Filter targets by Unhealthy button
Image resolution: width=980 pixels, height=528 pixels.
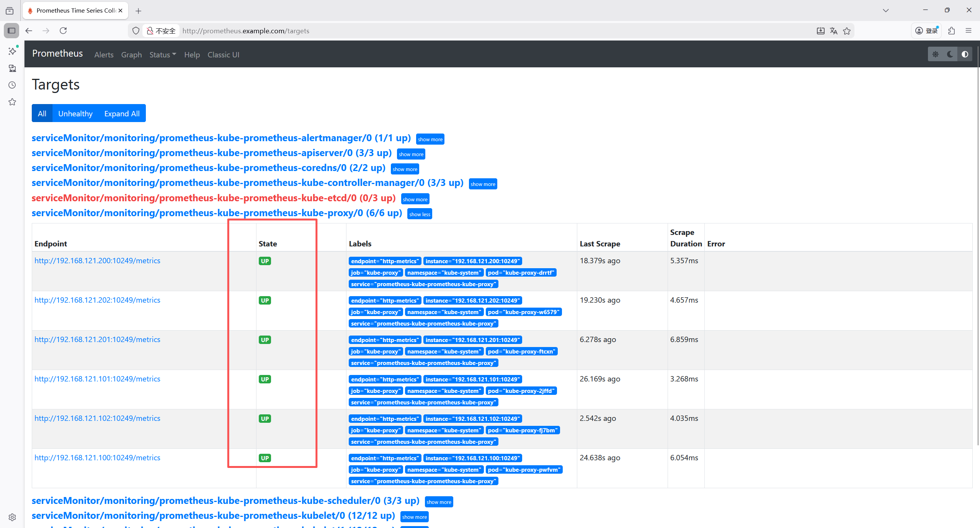[x=75, y=114]
